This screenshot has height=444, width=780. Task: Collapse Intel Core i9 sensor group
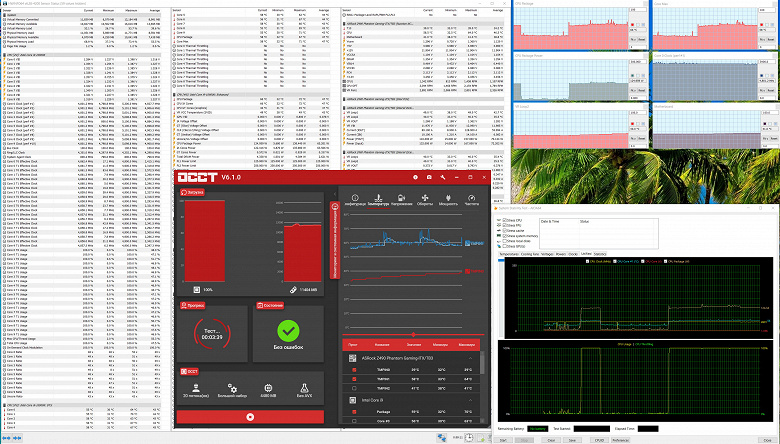[470, 400]
